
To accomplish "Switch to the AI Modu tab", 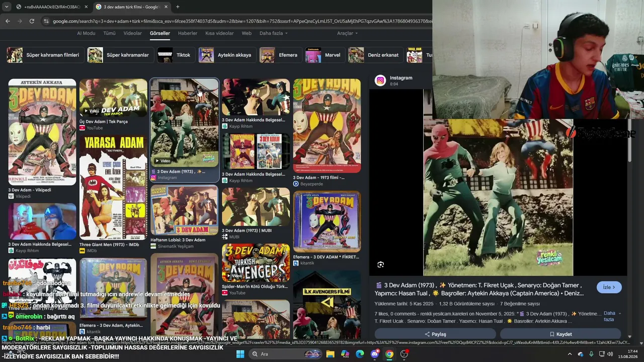I will pos(86,33).
